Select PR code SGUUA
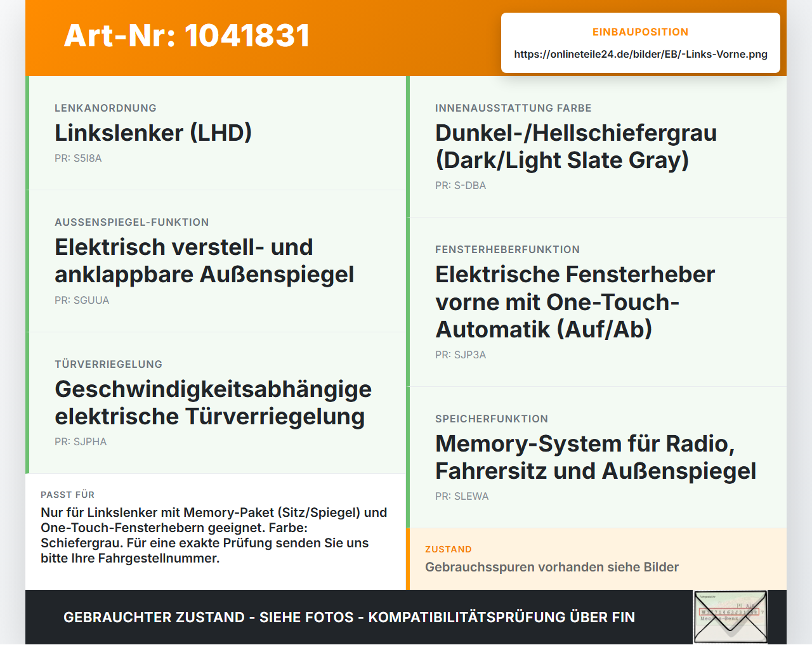The width and height of the screenshot is (812, 645). tap(82, 300)
